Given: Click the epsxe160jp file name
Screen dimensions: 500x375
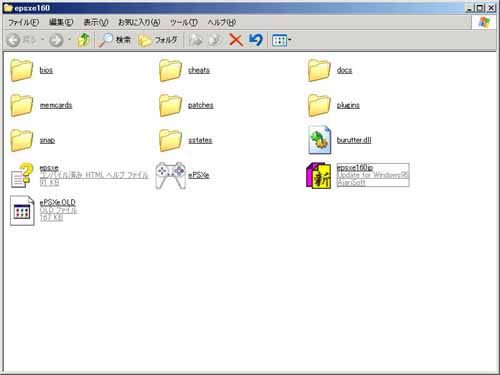Looking at the screenshot, I should (x=355, y=167).
